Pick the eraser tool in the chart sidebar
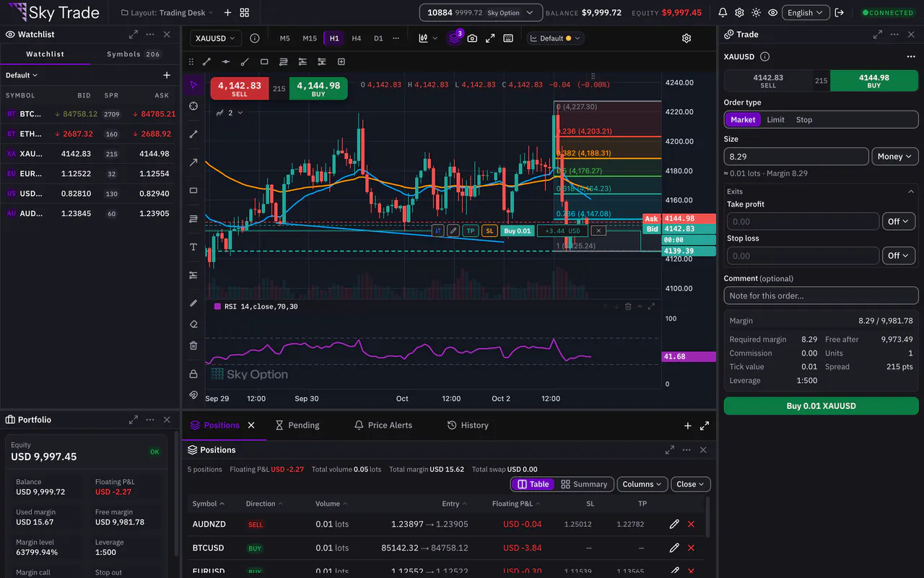 click(x=193, y=324)
